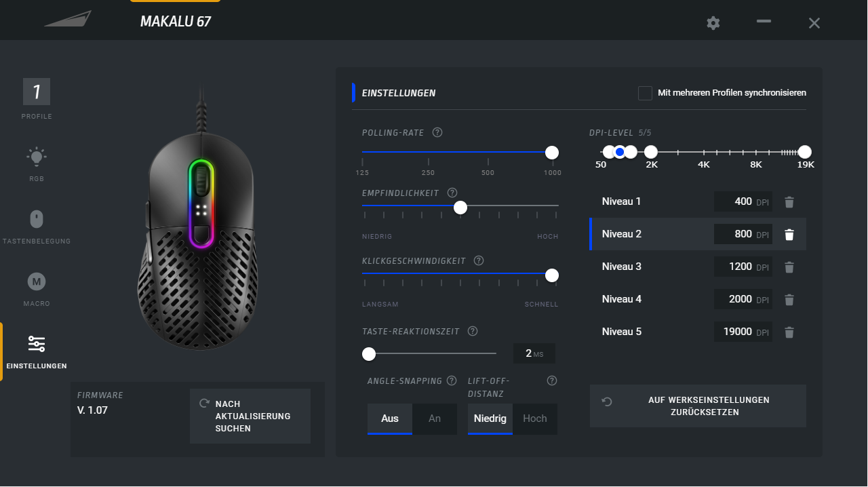Click the Polling-Rate slider handle
Viewport: 868px width, 487px height.
[552, 152]
